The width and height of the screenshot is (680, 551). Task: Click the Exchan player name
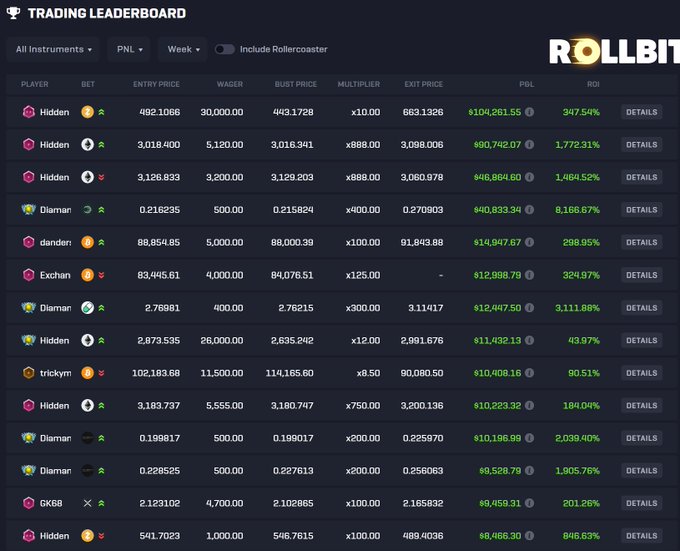click(55, 275)
